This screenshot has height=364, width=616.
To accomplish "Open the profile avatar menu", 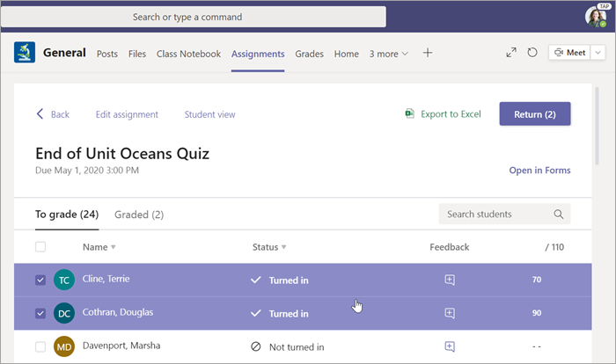I will click(x=596, y=17).
